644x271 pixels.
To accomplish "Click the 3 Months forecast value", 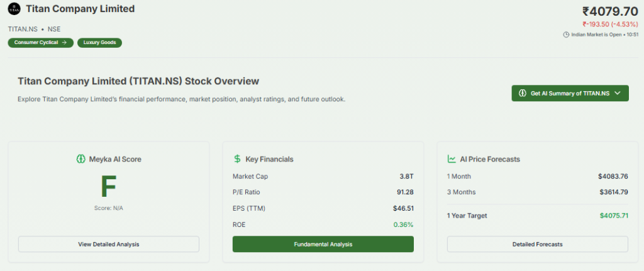I will (613, 192).
